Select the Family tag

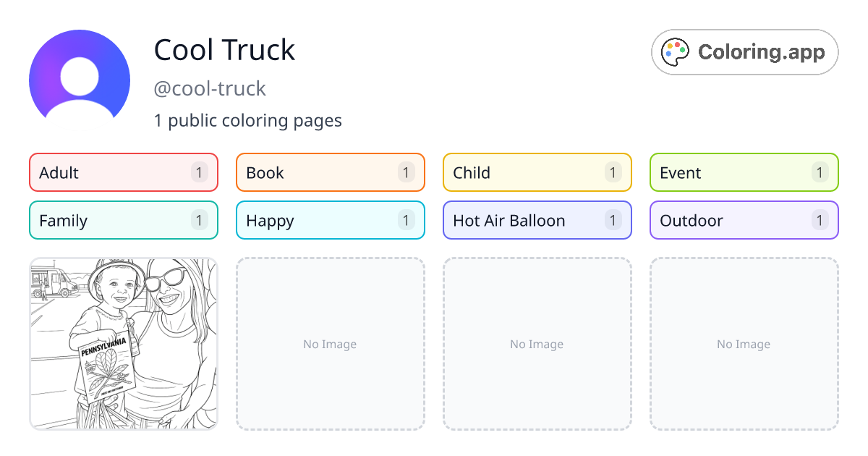point(123,220)
